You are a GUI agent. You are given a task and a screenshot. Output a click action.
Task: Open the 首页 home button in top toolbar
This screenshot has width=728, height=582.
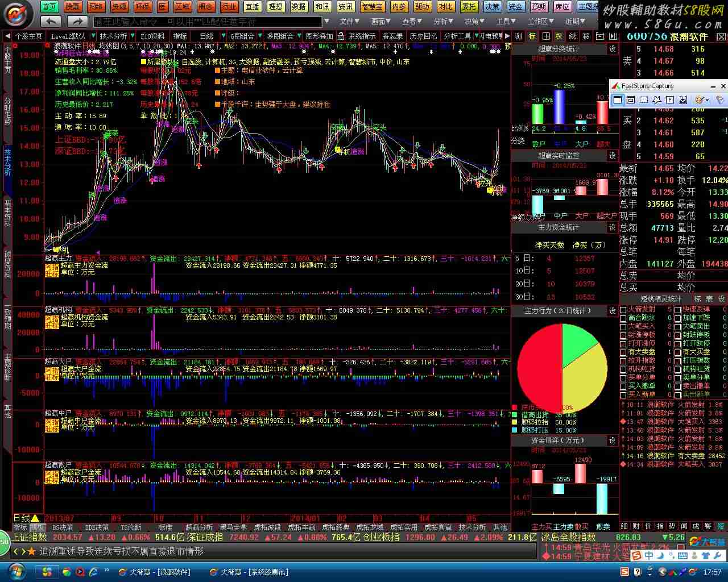tap(49, 7)
